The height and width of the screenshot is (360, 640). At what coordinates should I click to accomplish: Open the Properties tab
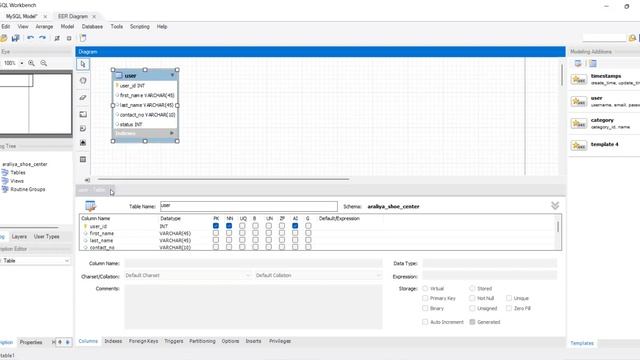31,342
